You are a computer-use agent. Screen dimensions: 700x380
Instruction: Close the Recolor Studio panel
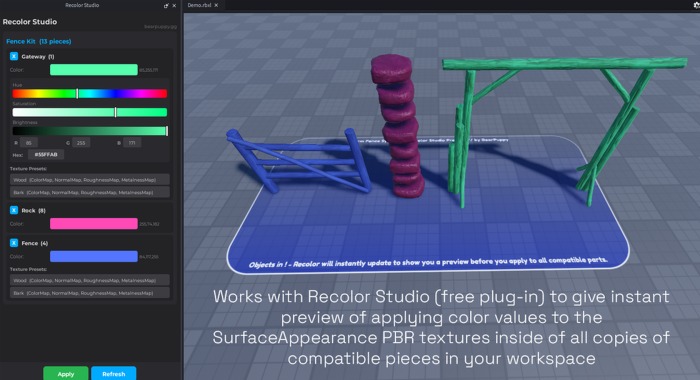174,6
